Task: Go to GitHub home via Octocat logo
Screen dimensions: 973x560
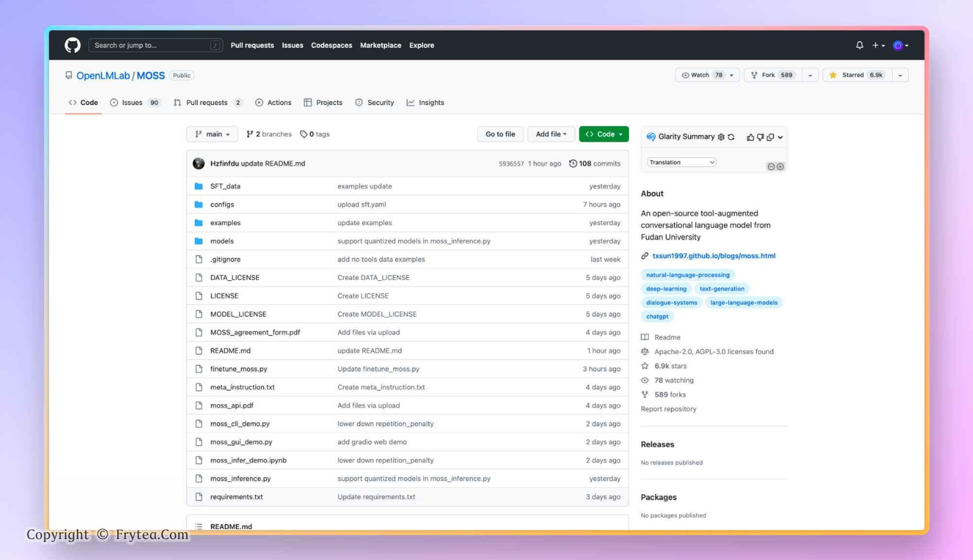Action: tap(72, 45)
